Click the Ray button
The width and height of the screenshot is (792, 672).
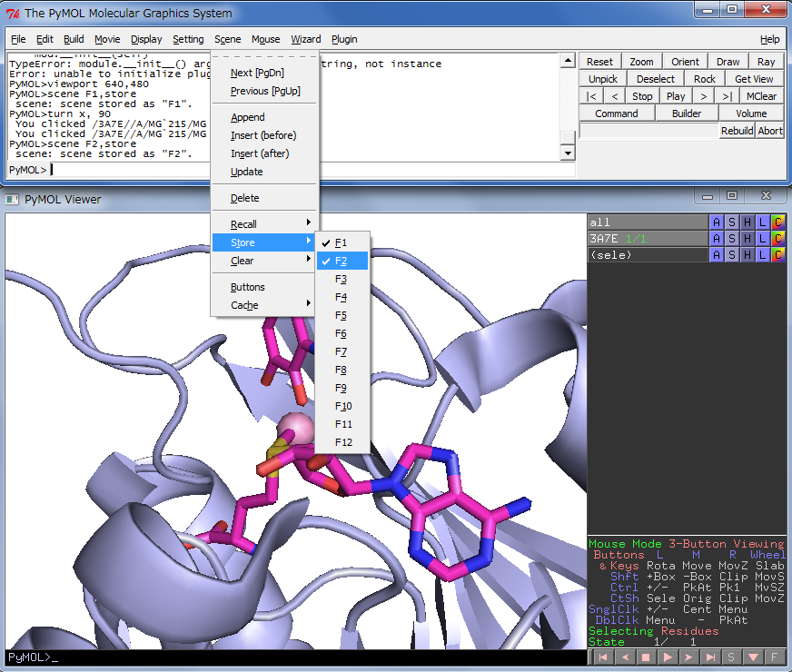coord(767,62)
